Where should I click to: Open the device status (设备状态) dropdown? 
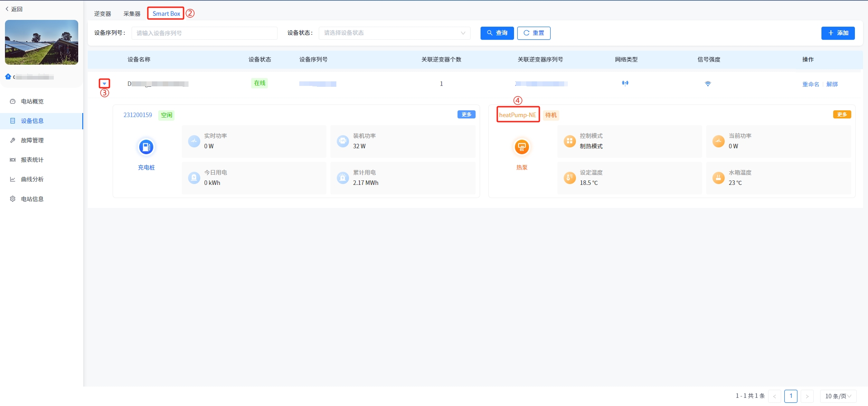point(394,33)
